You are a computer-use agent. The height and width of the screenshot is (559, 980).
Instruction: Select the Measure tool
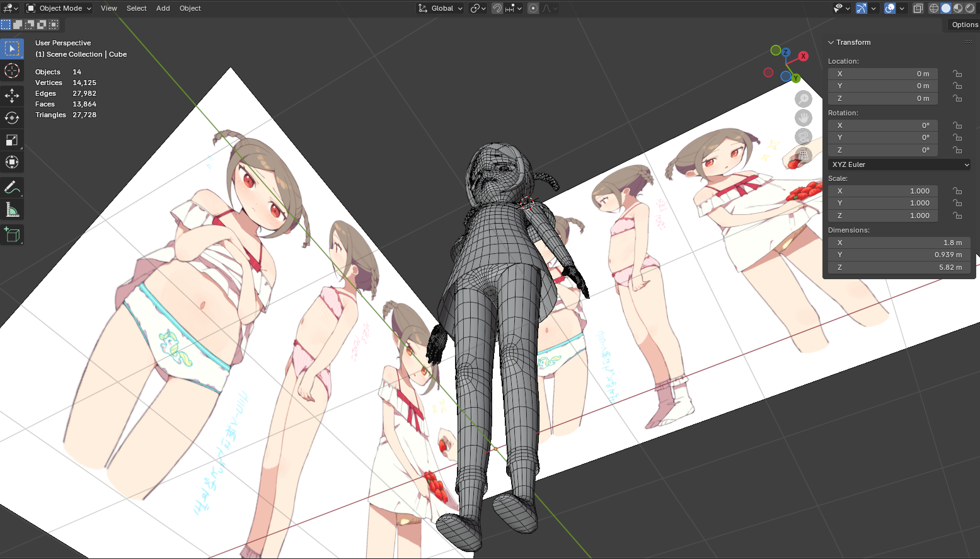coord(12,210)
